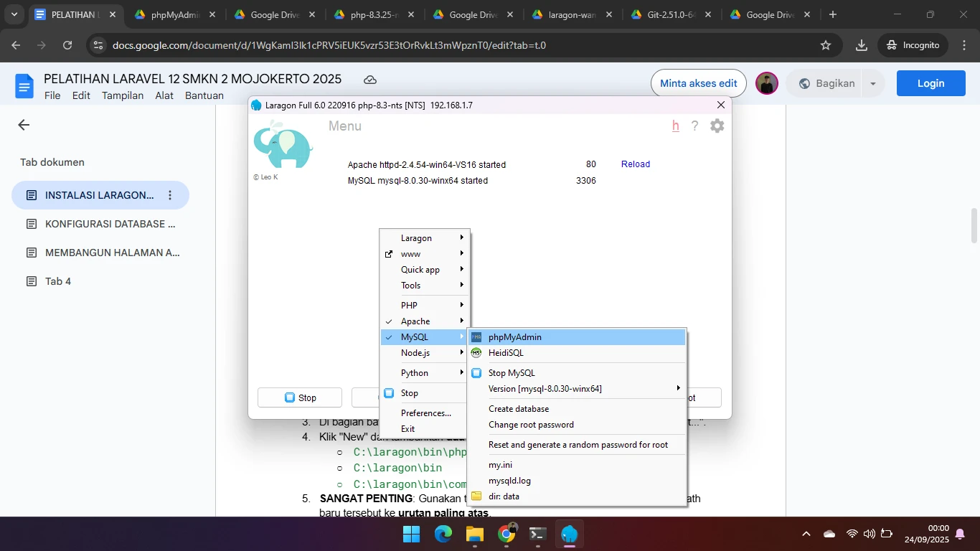Click the Reload link beside Apache
Viewport: 980px width, 551px height.
click(635, 164)
